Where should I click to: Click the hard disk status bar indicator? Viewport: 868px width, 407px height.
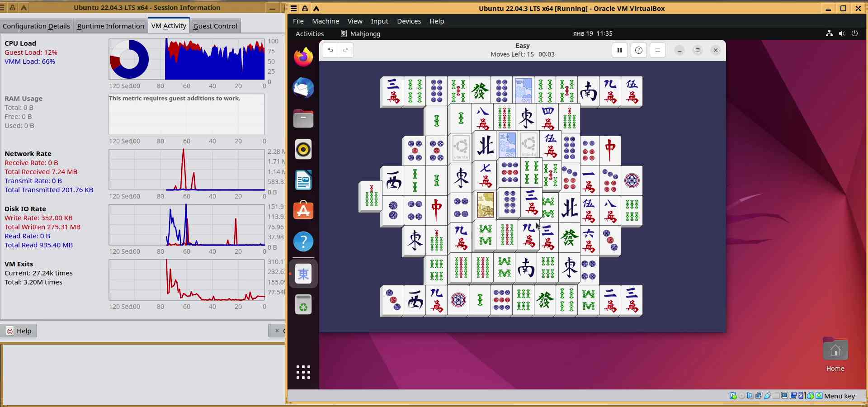[733, 396]
